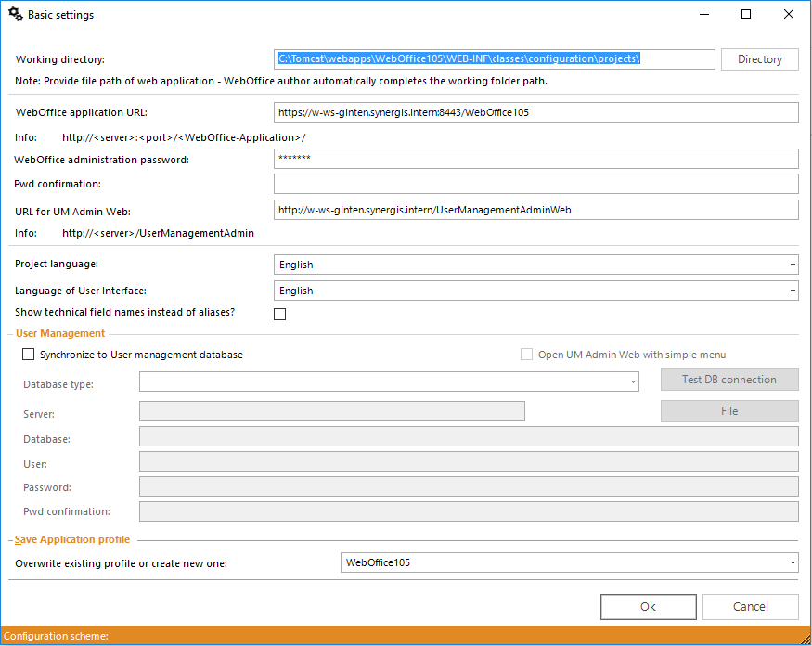Image resolution: width=812 pixels, height=646 pixels.
Task: Click the Server input field
Action: tap(331, 410)
